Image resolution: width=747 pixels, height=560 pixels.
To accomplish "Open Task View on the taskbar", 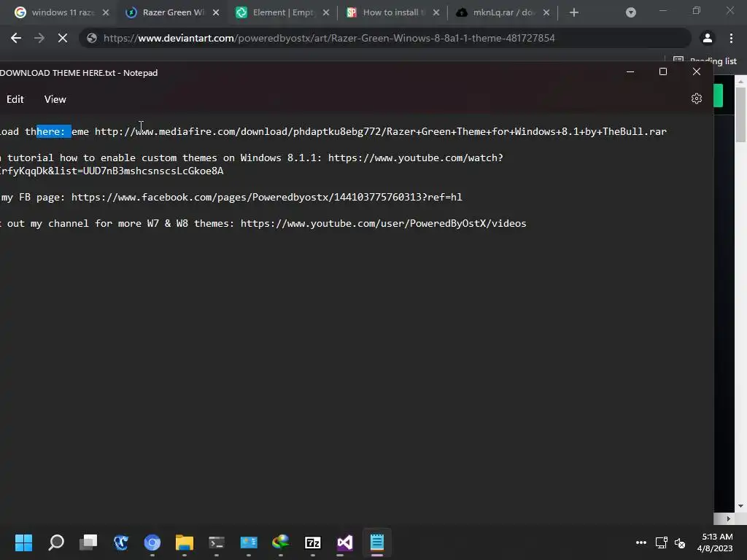I will [88, 542].
